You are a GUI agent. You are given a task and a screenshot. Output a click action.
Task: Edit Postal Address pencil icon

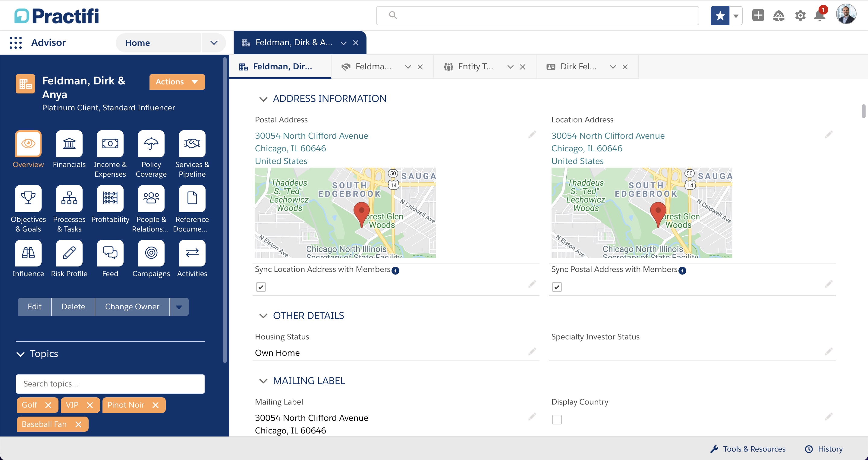click(532, 135)
